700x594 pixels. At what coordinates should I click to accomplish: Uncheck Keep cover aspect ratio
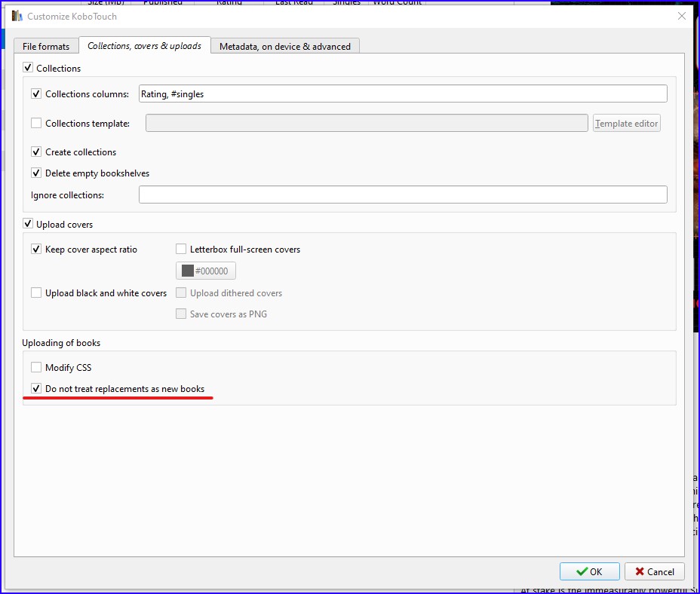click(x=36, y=249)
